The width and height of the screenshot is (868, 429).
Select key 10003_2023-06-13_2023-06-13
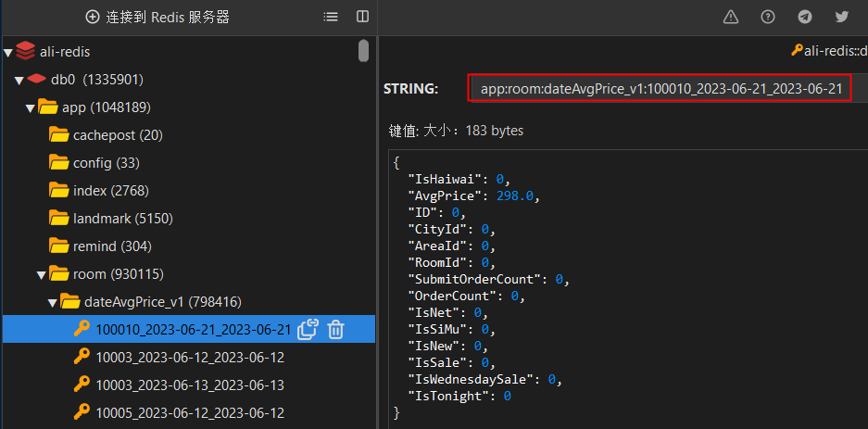(189, 385)
